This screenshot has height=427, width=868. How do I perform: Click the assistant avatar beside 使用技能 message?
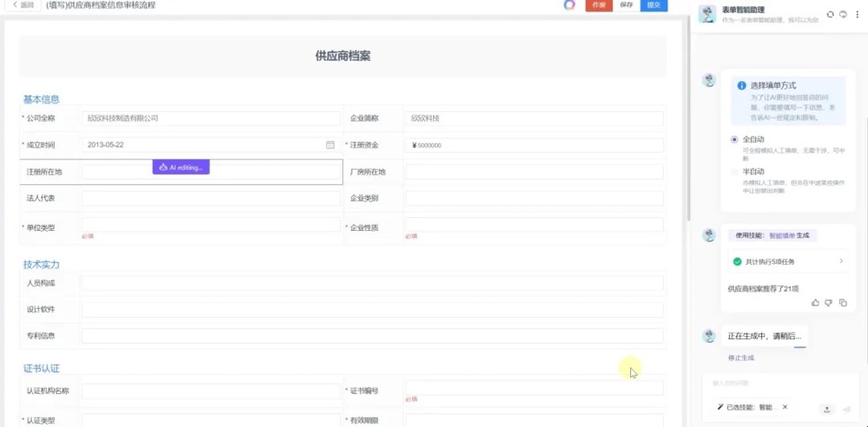tap(708, 235)
